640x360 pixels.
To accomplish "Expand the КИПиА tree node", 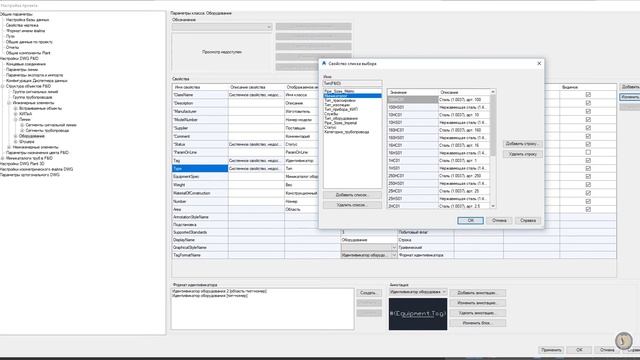I will point(16,114).
